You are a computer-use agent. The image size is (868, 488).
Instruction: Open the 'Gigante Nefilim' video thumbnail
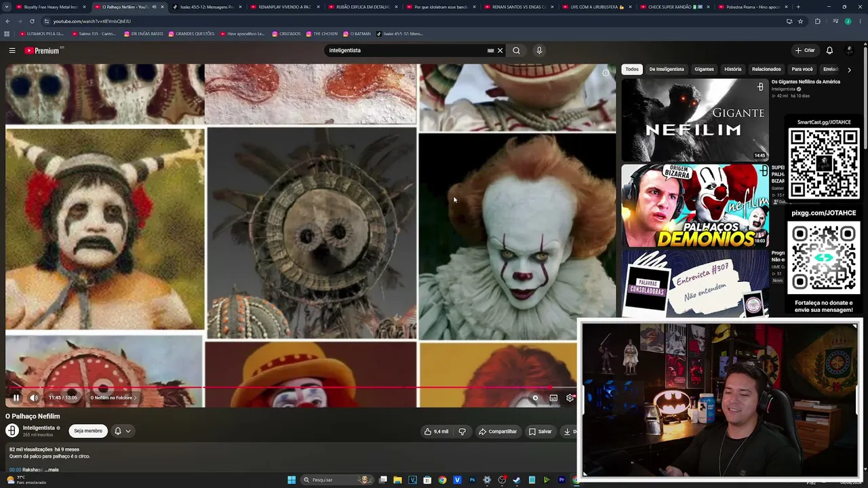pos(695,120)
